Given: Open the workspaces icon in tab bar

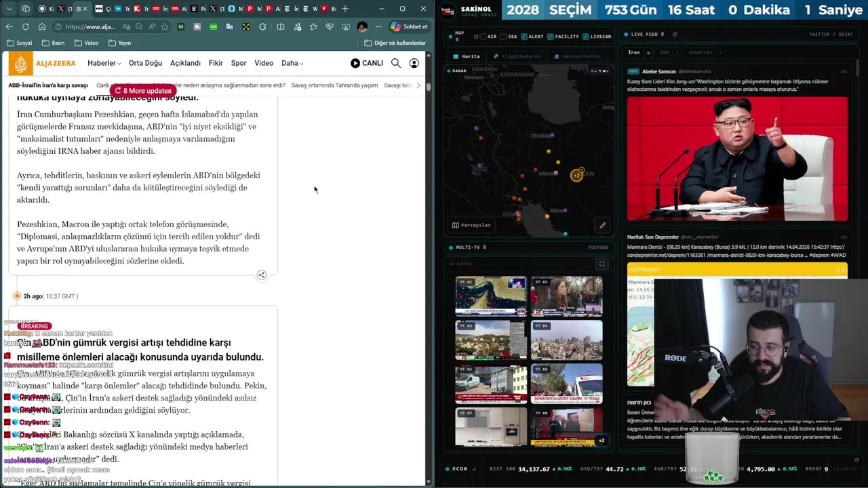Looking at the screenshot, I should 26,9.
